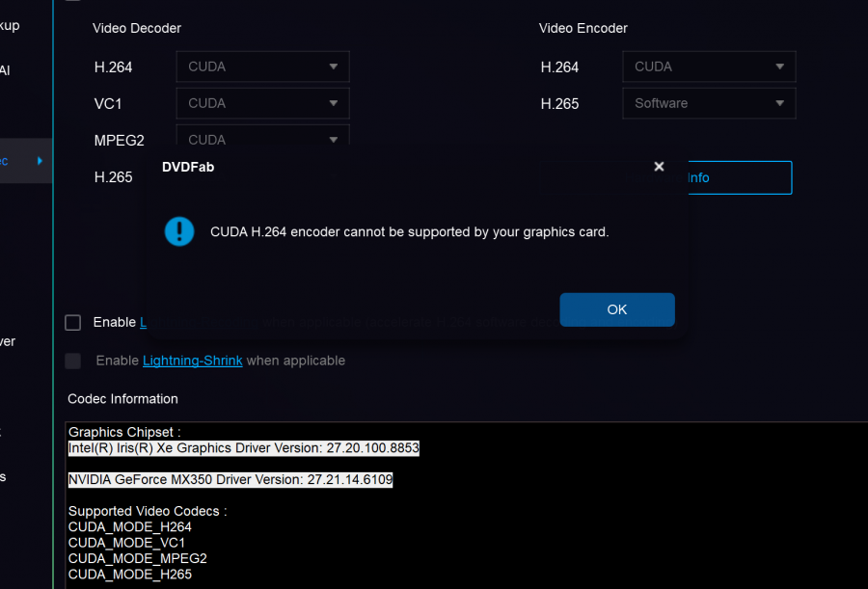Image resolution: width=868 pixels, height=589 pixels.
Task: Click the Supported Video Codecs label
Action: point(148,511)
